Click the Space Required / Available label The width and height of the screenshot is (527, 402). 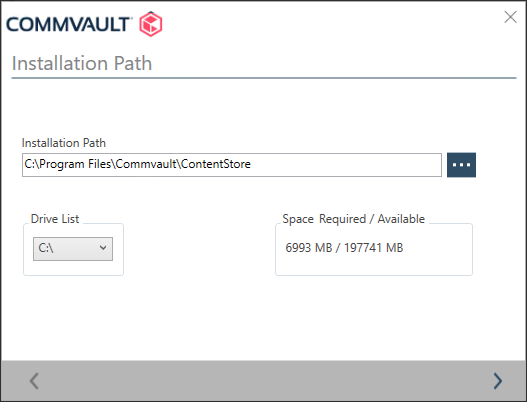click(354, 219)
